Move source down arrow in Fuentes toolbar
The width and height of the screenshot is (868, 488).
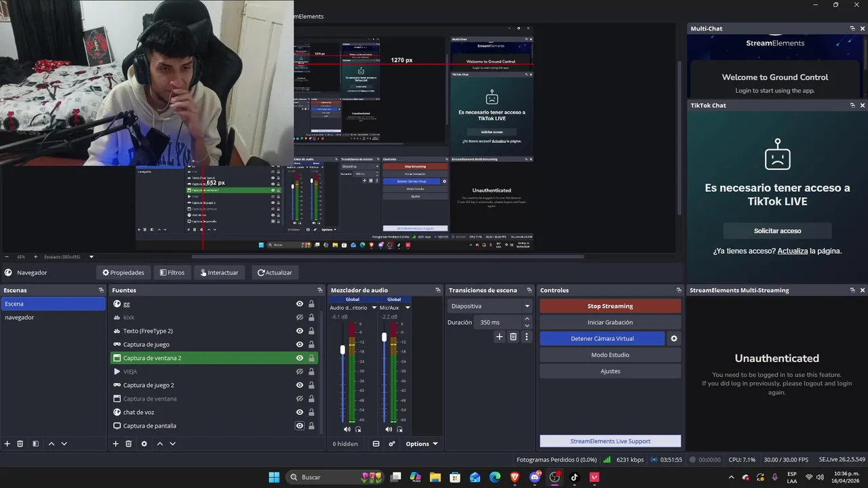[x=173, y=444]
